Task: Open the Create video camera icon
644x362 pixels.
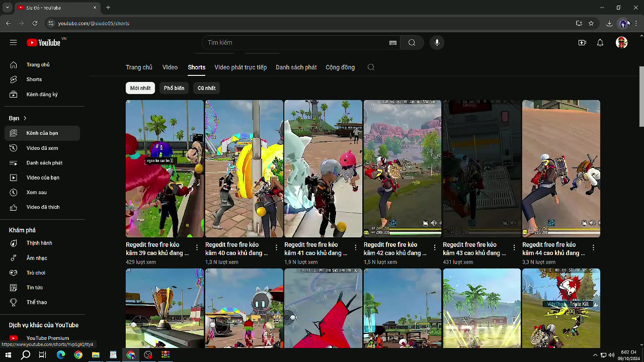Action: pos(582,43)
